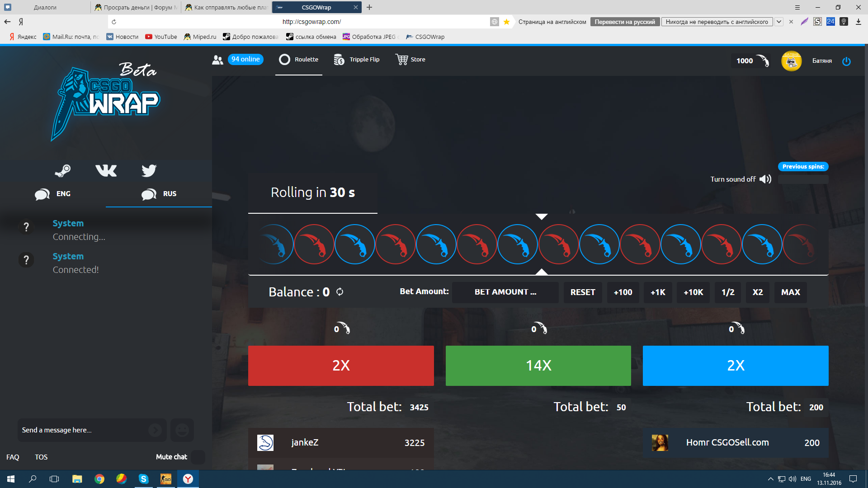This screenshot has height=488, width=868.
Task: Add 1K to the bet amount
Action: tap(658, 292)
